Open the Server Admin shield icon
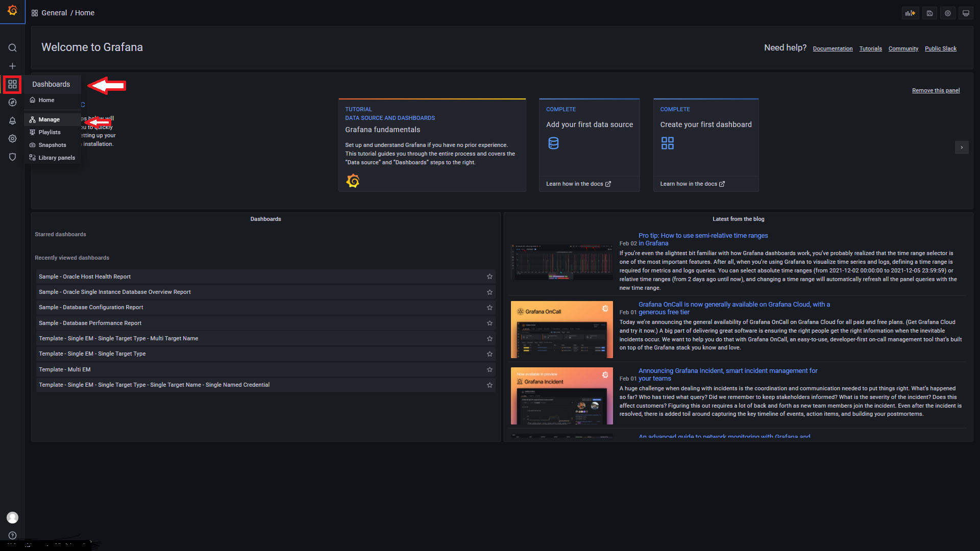Screen dimensions: 980x551 click(12, 157)
